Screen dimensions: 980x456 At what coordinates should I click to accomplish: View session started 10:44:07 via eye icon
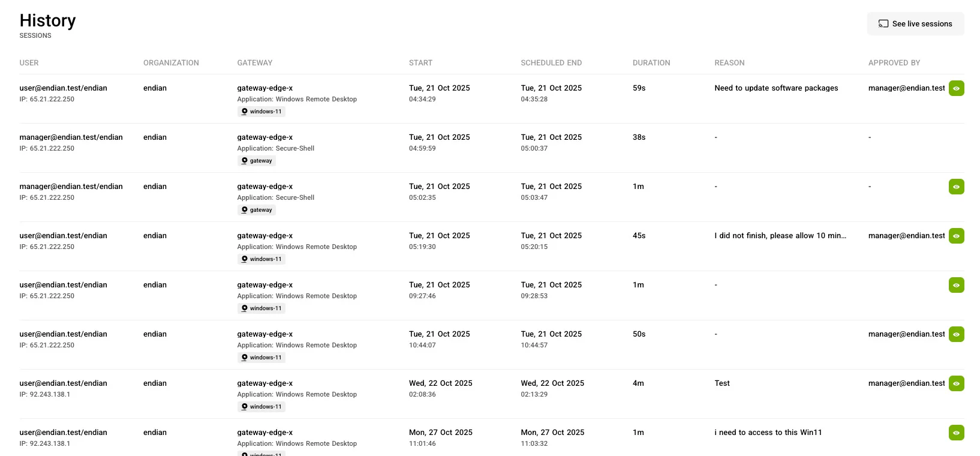coord(956,334)
